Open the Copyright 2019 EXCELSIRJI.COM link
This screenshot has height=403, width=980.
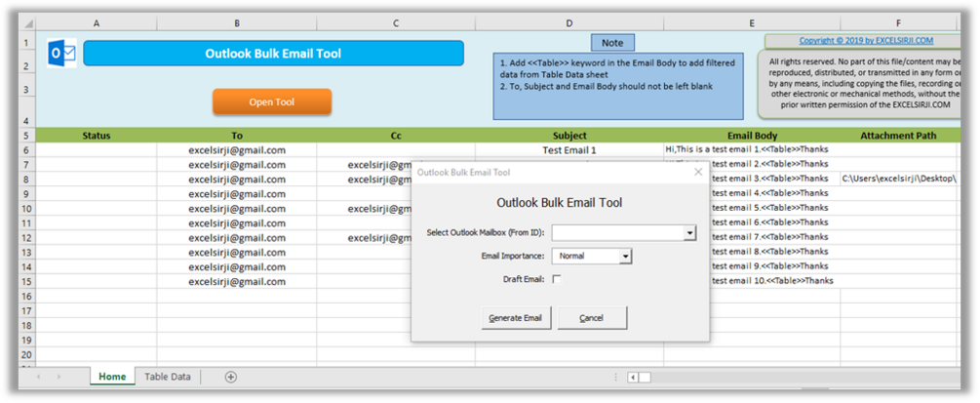[x=866, y=41]
